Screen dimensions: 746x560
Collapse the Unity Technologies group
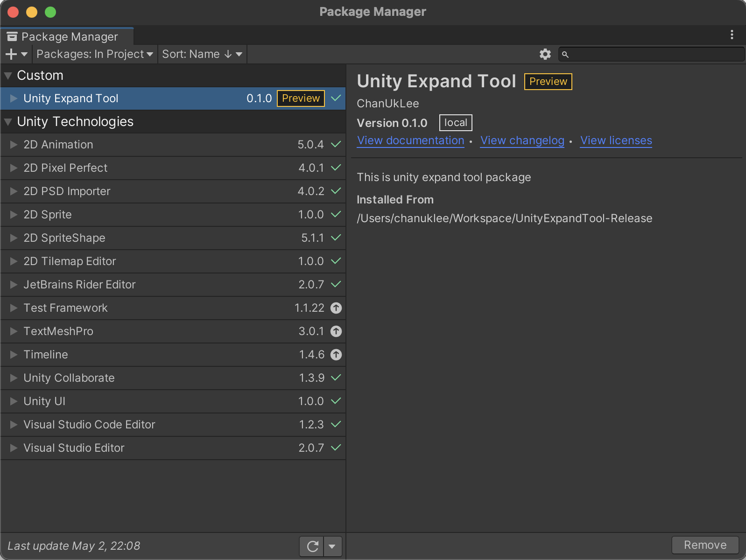(8, 122)
